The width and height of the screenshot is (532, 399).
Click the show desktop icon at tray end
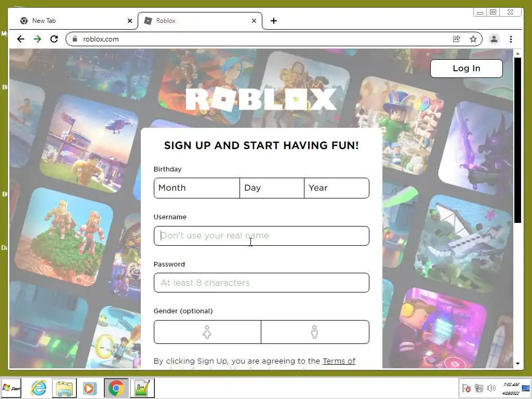[x=526, y=388]
